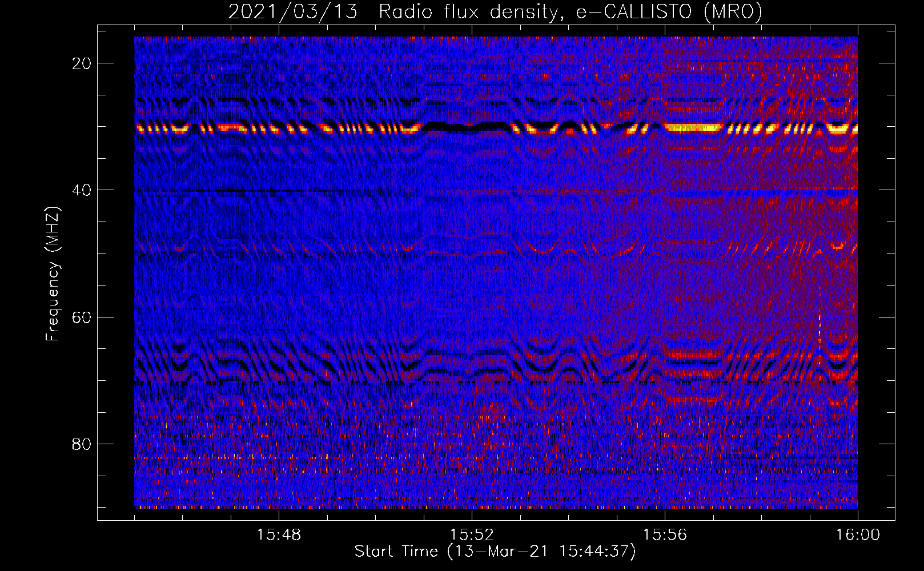The width and height of the screenshot is (924, 571).
Task: Click the 20 MHz frequency tick label
Action: coord(82,63)
